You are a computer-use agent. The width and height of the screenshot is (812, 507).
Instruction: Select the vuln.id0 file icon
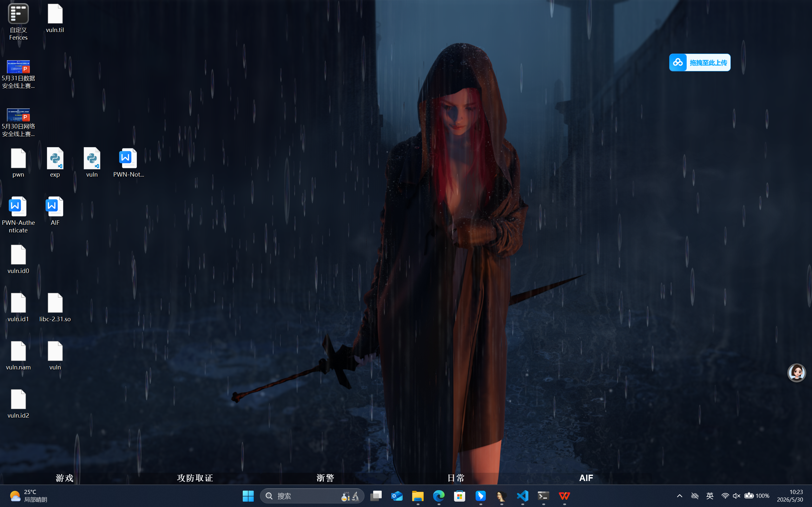tap(18, 259)
